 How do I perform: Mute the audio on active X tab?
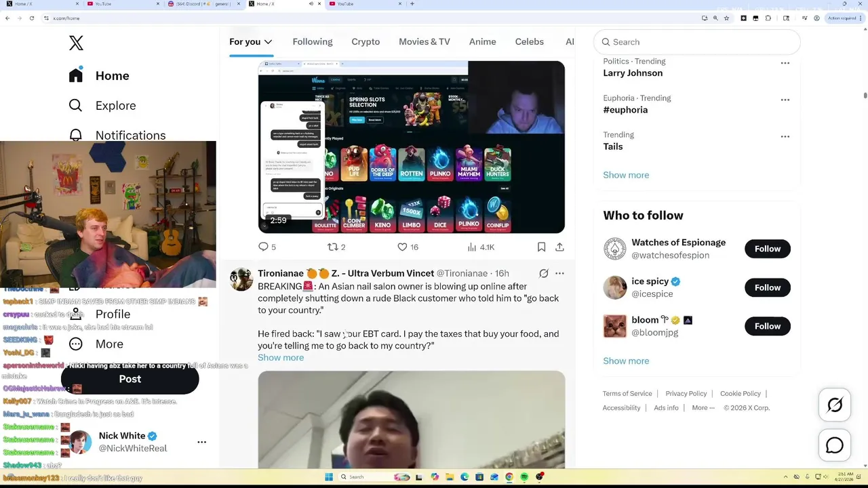[x=311, y=4]
